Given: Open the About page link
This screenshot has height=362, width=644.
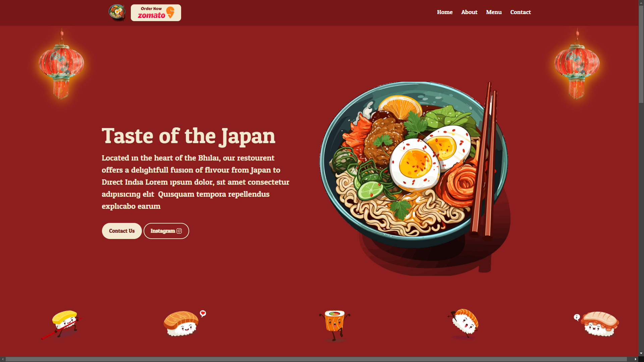Looking at the screenshot, I should [469, 12].
